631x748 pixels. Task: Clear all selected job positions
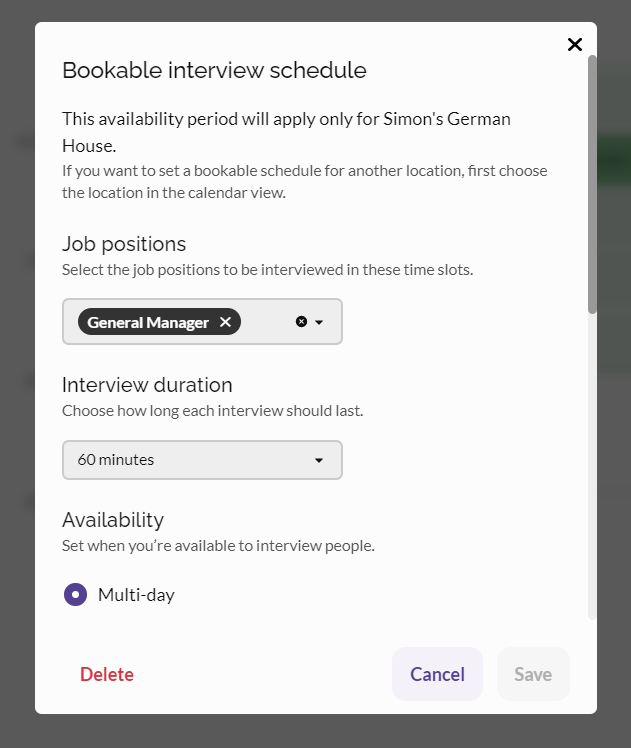(x=301, y=322)
